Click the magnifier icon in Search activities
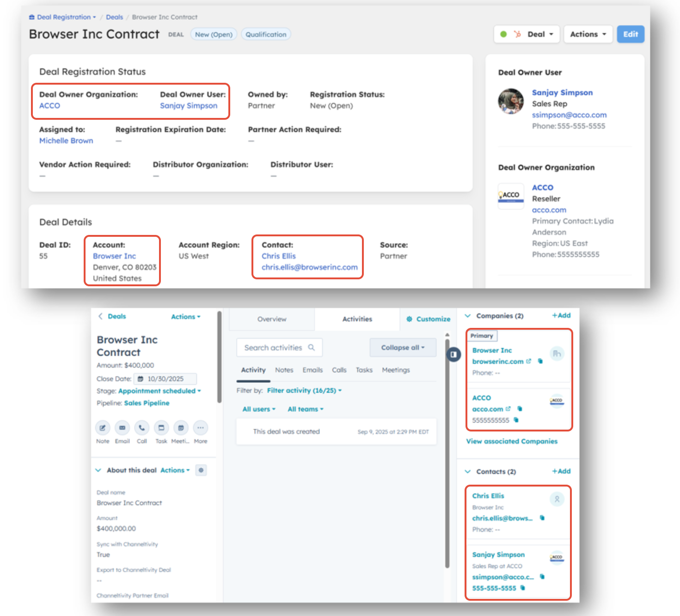Viewport: 680px width, 616px height. pos(312,347)
